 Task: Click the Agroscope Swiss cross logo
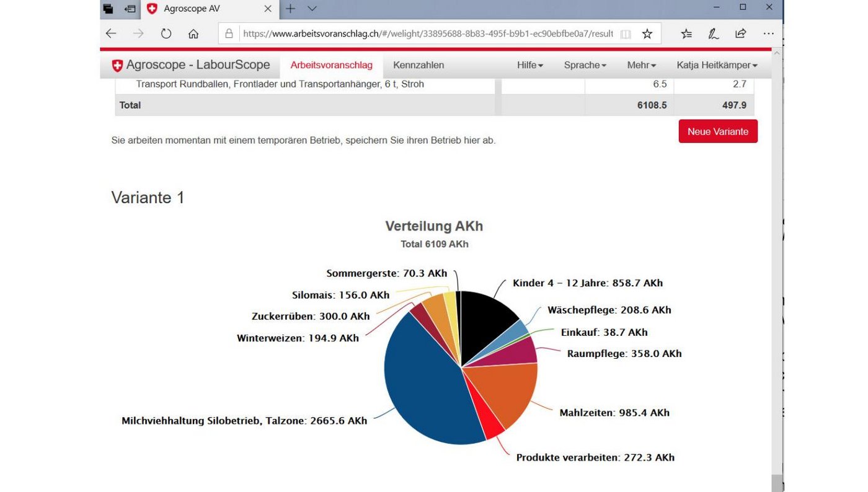[x=117, y=64]
